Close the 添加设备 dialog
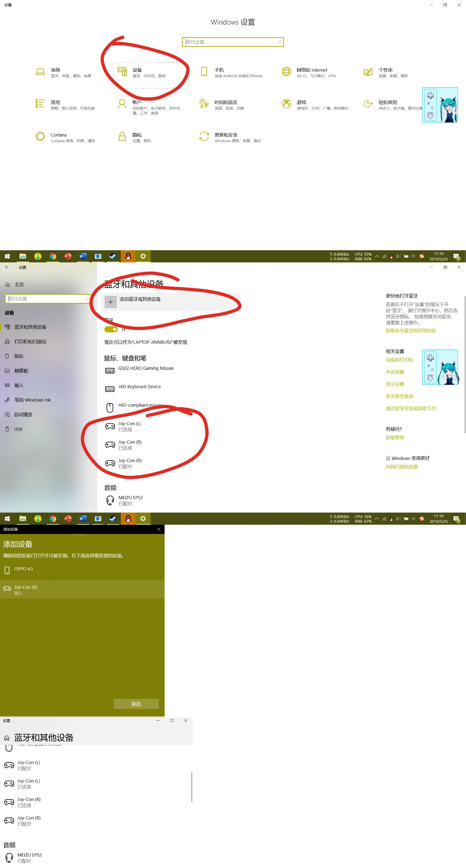Screen dimensions: 466x868 (x=159, y=529)
